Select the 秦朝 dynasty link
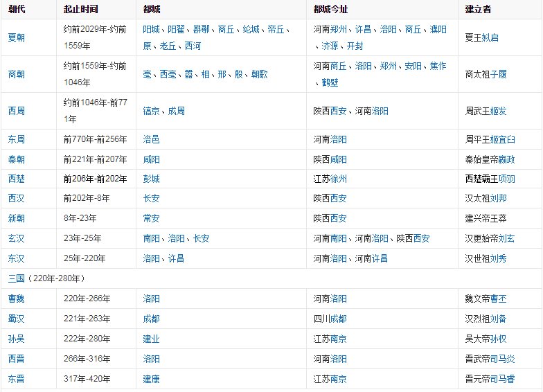 tap(17, 159)
